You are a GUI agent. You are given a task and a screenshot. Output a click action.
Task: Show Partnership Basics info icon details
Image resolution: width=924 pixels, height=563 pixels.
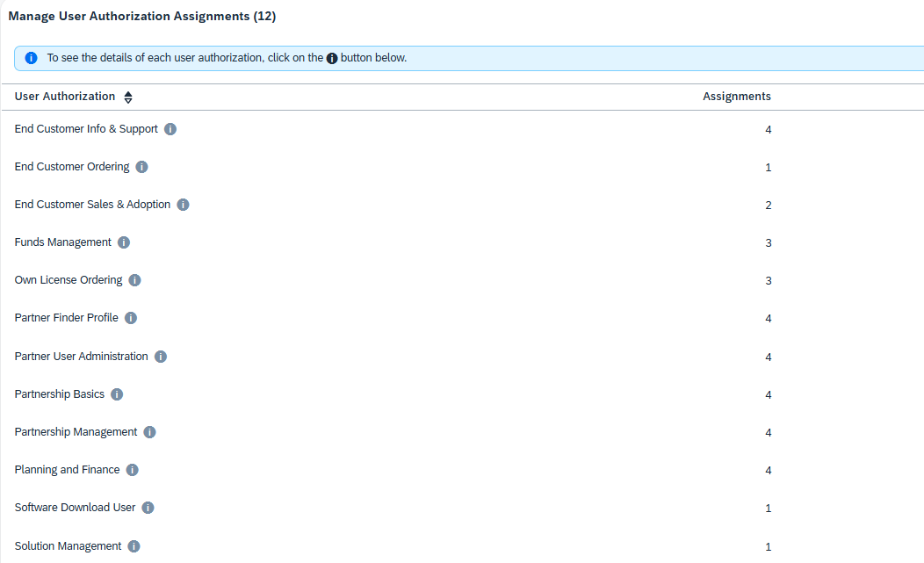(x=117, y=394)
